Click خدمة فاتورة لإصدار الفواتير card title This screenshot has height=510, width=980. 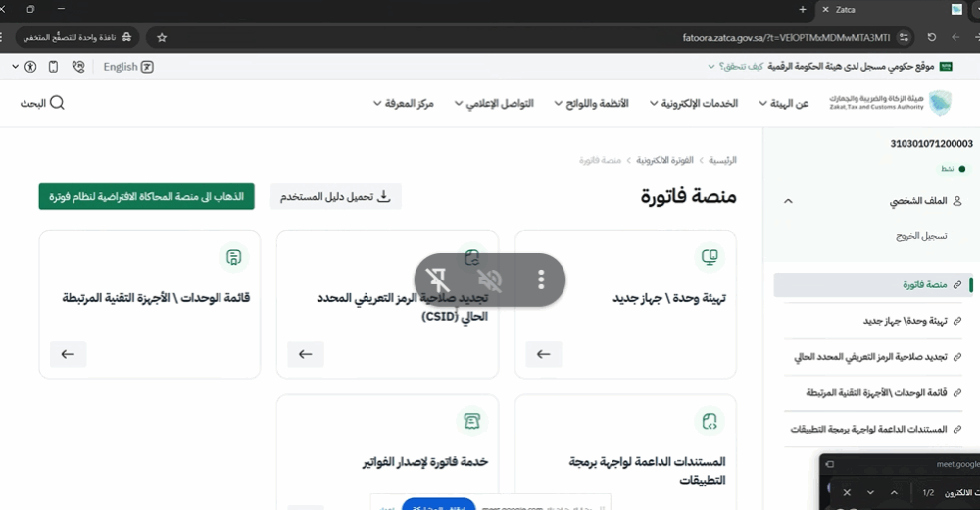pos(425,462)
